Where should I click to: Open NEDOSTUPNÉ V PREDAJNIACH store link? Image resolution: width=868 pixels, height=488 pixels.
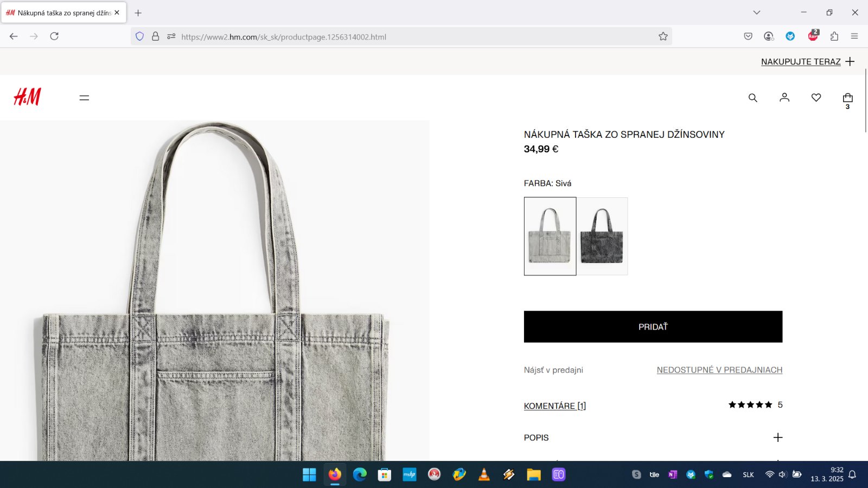point(719,370)
